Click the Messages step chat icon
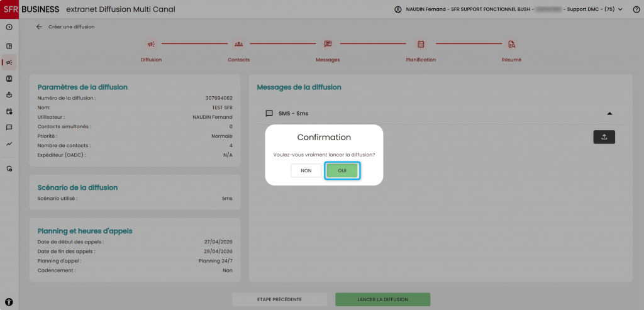The image size is (644, 310). click(328, 44)
